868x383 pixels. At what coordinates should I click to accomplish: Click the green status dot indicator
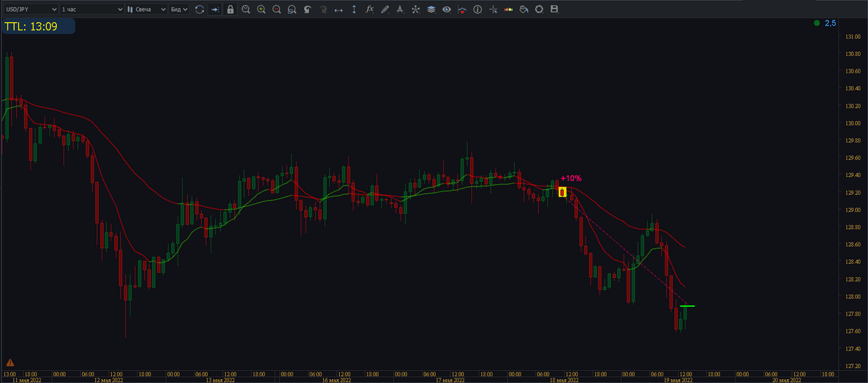pos(817,23)
